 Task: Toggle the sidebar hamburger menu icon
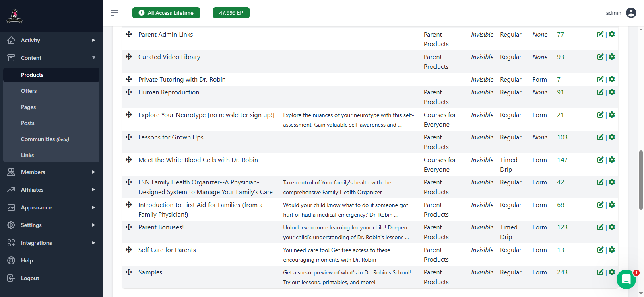(114, 13)
